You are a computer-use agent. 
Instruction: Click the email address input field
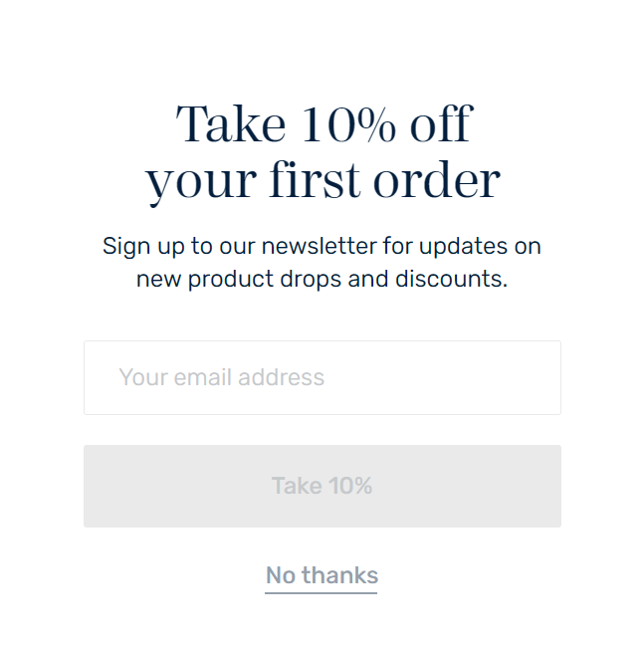click(x=322, y=377)
